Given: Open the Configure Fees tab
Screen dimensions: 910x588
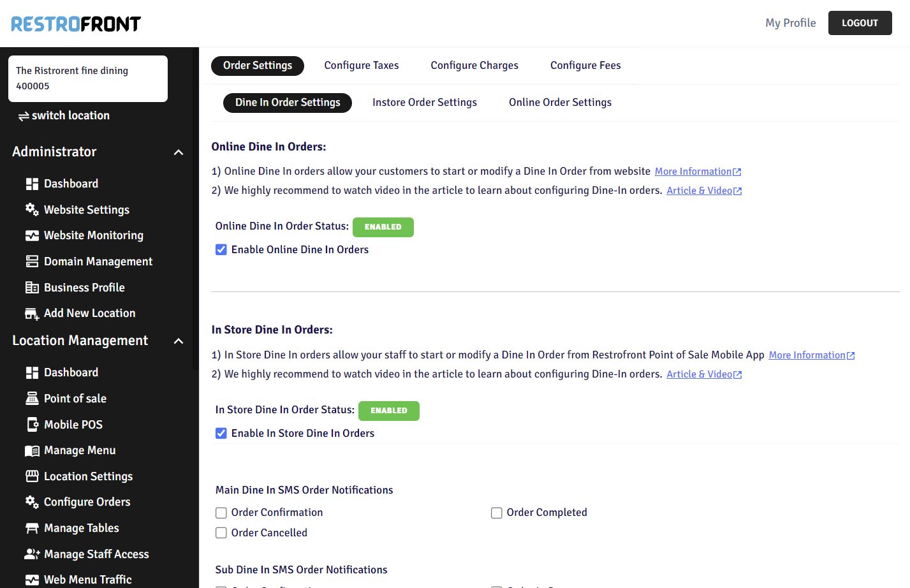Looking at the screenshot, I should point(585,66).
